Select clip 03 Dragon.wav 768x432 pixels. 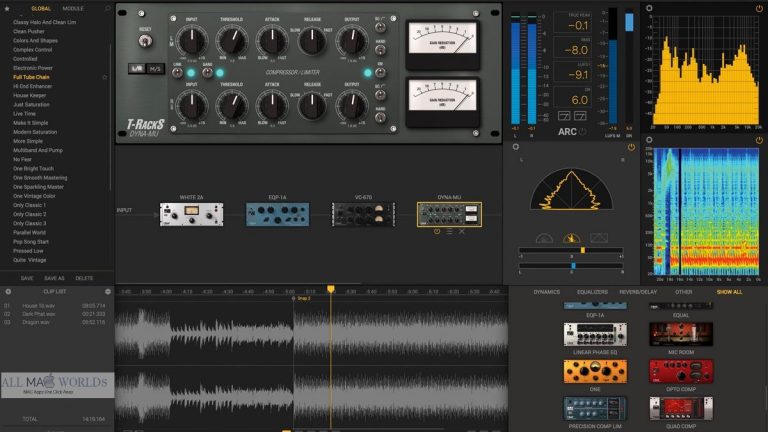pyautogui.click(x=55, y=322)
